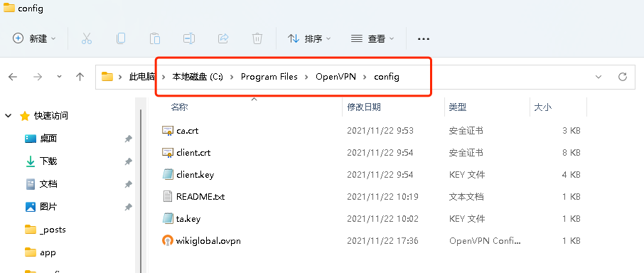Click the type OpenVPN Confi... cell
Viewport: 644px width, 273px height.
click(485, 240)
